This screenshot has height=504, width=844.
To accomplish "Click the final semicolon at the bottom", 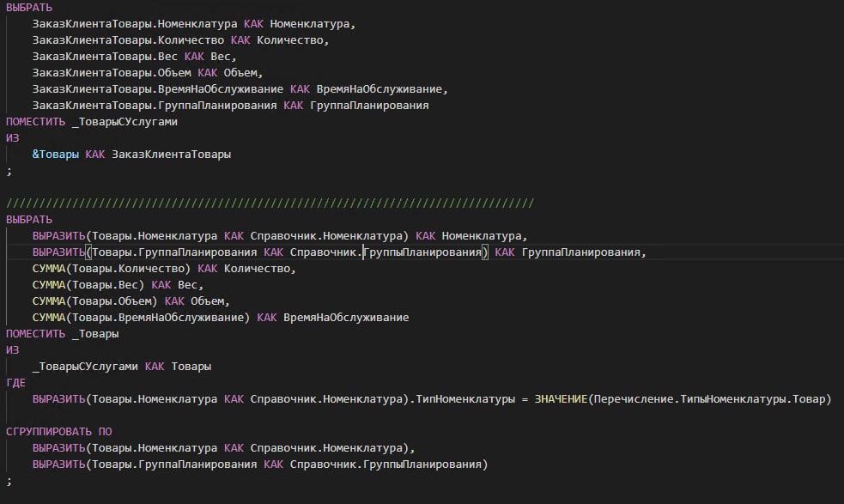I will click(9, 481).
